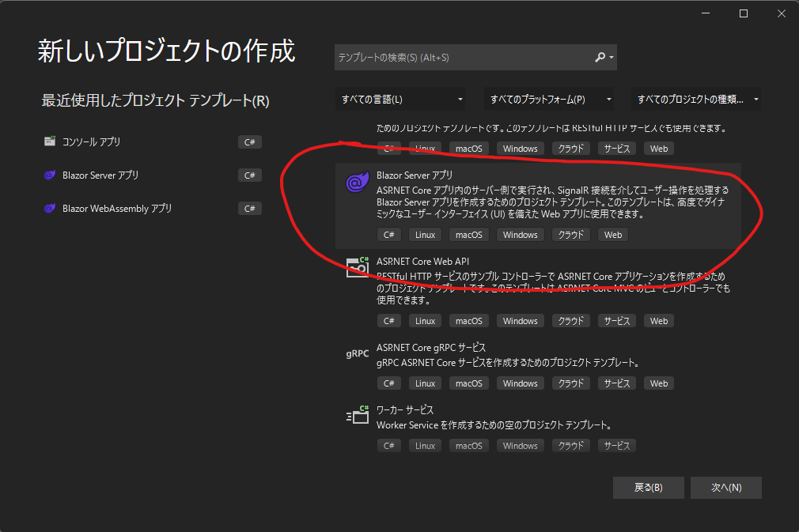Click the クラウド tag on the gRPC template
The image size is (799, 532).
(x=570, y=383)
